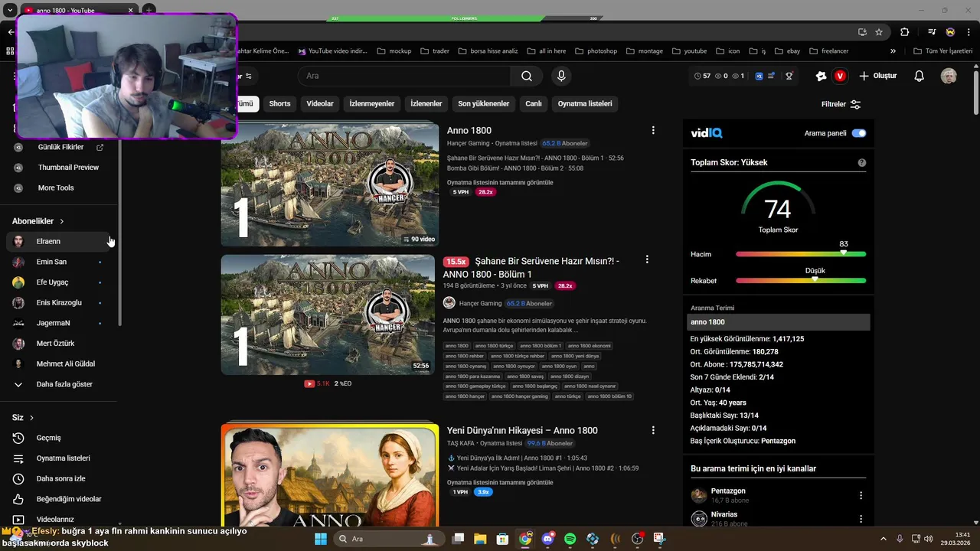This screenshot has width=980, height=551.
Task: Open Chrome tab search dropdown
Action: (x=10, y=11)
